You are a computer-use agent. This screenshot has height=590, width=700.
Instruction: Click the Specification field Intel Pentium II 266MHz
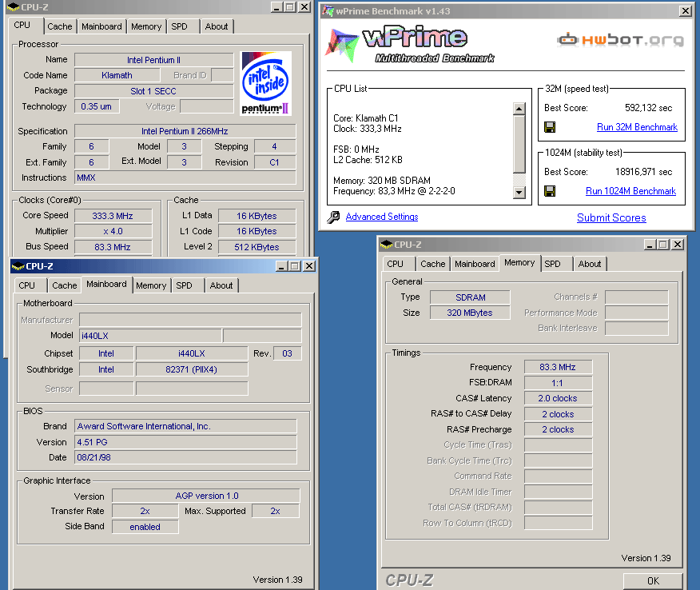(x=185, y=131)
